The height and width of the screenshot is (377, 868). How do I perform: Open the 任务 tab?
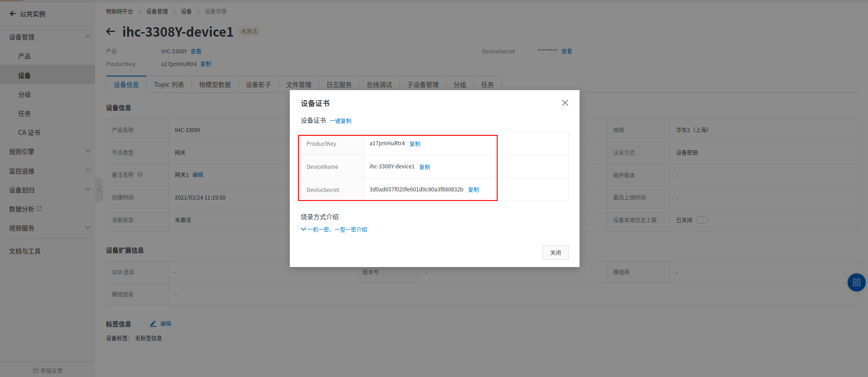pyautogui.click(x=488, y=85)
